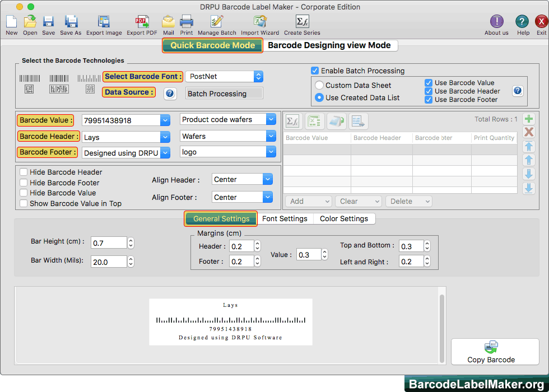Expand the Barcode Header Lays combo box
Viewport: 549px width, 392px height.
pos(165,137)
